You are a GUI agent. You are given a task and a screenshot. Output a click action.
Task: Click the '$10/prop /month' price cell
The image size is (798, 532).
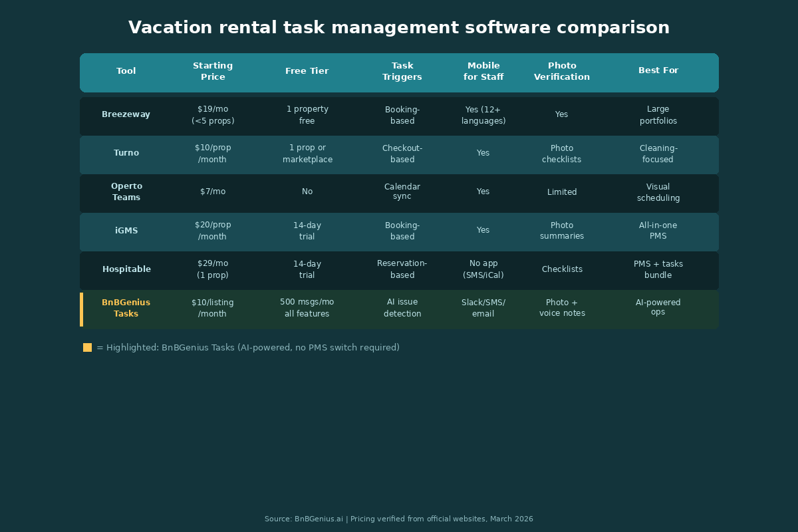click(213, 154)
